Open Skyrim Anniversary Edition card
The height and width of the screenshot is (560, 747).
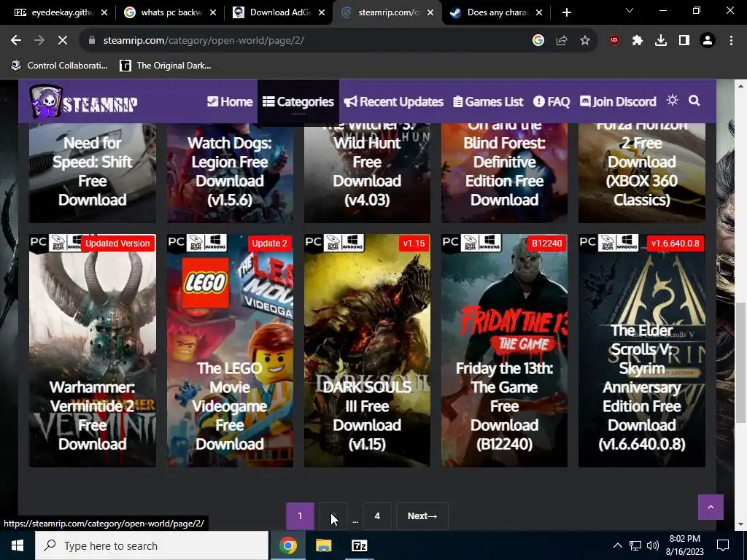642,351
